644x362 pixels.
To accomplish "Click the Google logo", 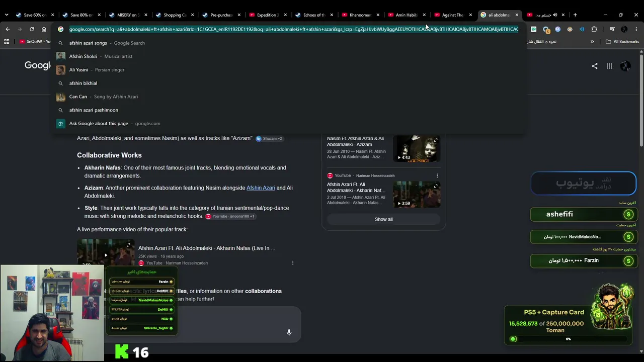I will [x=38, y=65].
